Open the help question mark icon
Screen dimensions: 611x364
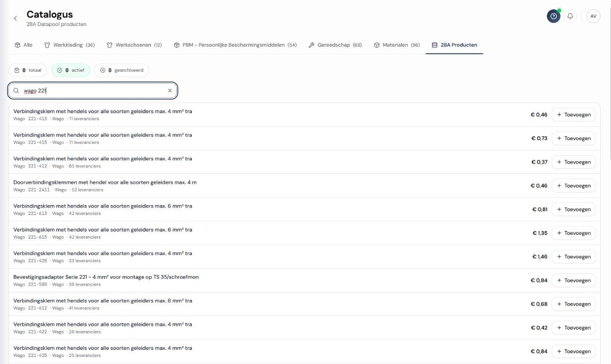(x=553, y=16)
